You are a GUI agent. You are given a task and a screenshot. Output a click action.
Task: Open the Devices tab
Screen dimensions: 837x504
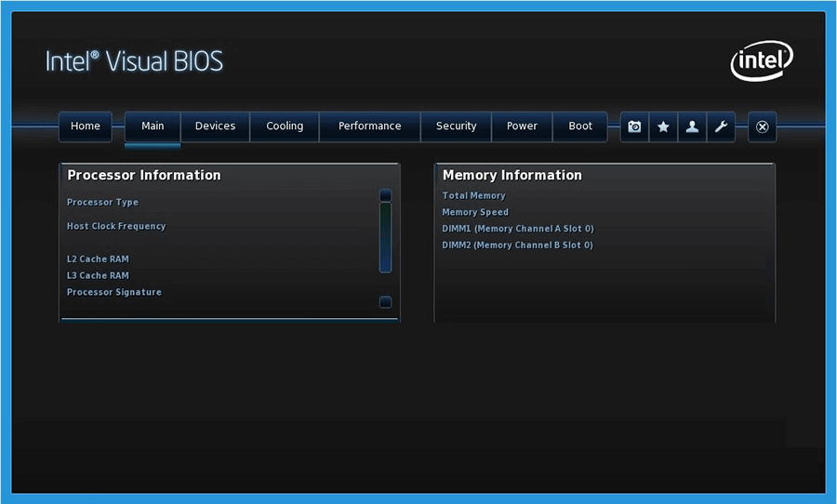click(215, 126)
